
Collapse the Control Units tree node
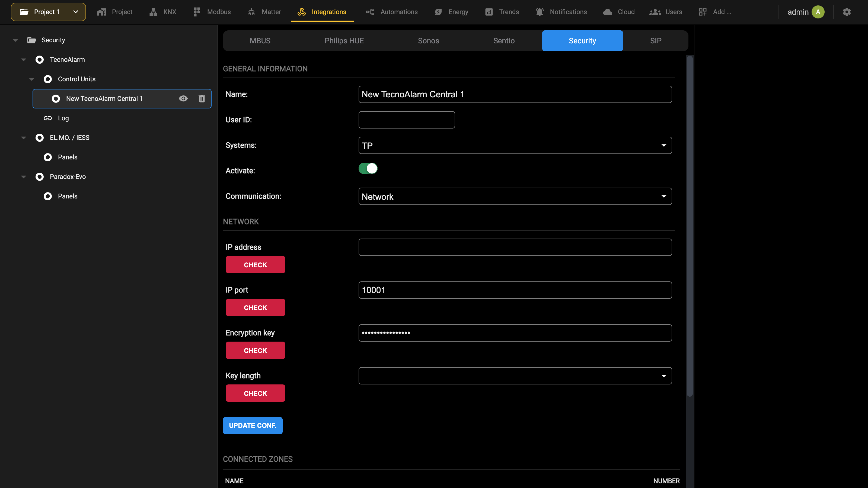click(x=32, y=79)
